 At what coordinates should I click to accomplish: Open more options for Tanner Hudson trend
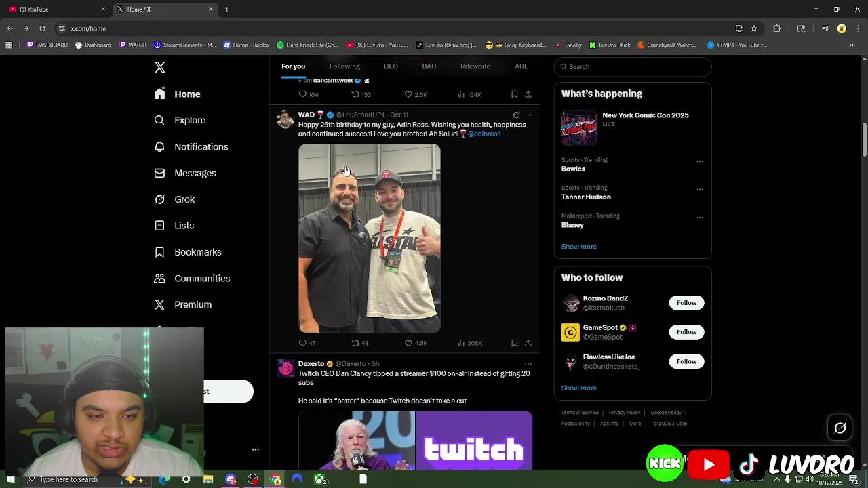tap(700, 189)
